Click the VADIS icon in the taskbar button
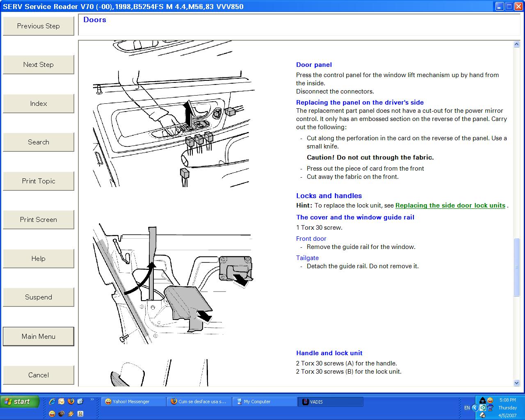 pos(306,402)
